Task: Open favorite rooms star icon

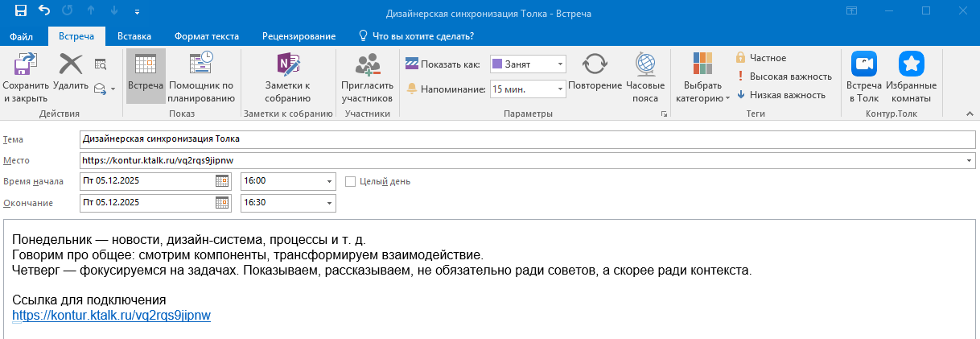Action: tap(911, 66)
